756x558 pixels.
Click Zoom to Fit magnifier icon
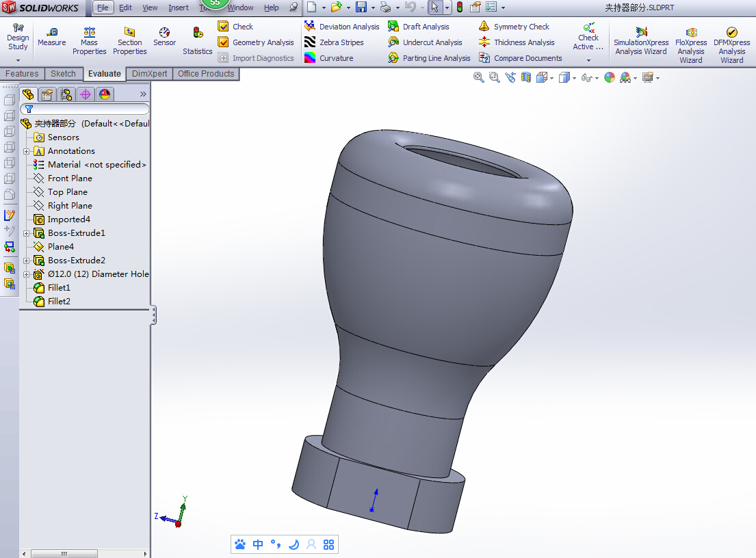479,78
